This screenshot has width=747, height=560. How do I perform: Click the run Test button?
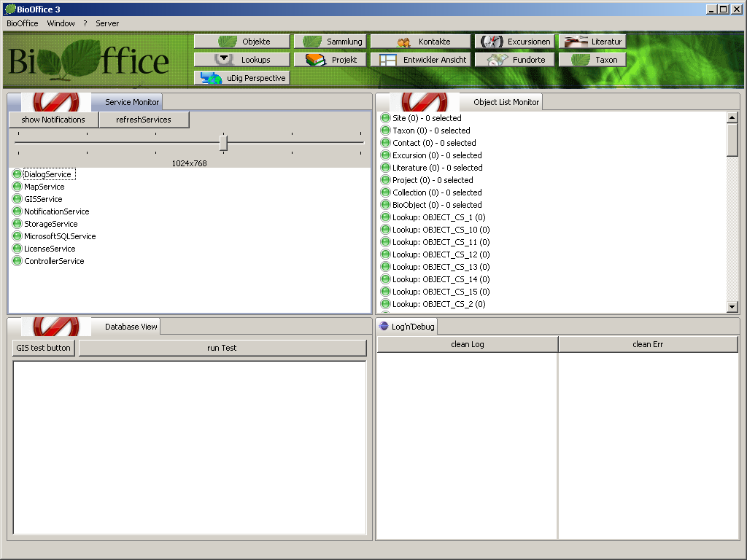click(222, 348)
